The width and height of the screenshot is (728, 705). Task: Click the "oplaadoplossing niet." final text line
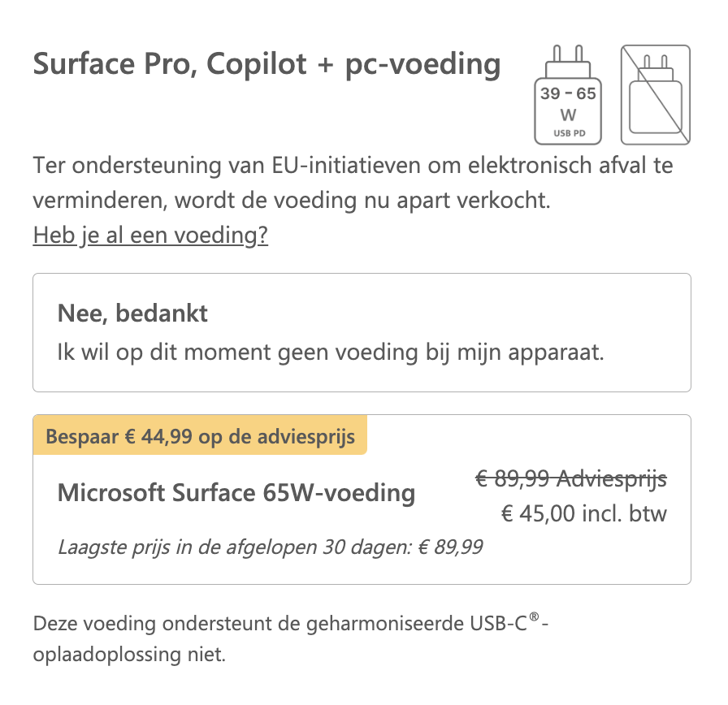click(x=129, y=654)
